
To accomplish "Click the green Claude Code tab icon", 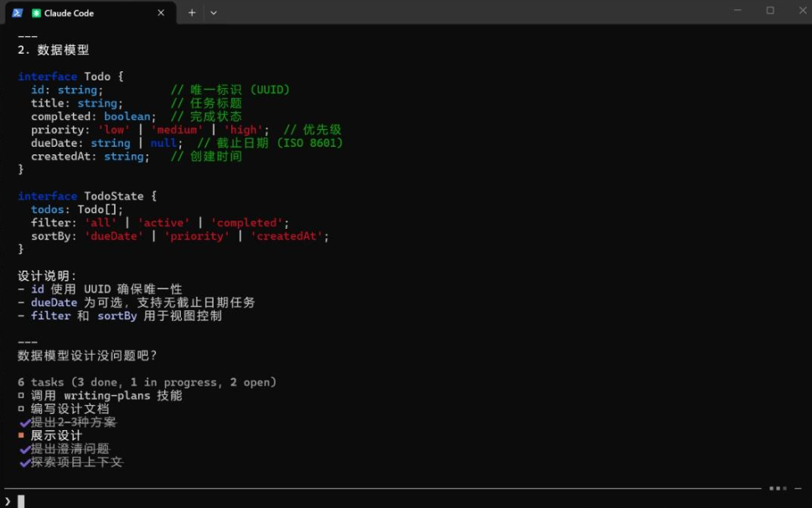I will coord(36,13).
